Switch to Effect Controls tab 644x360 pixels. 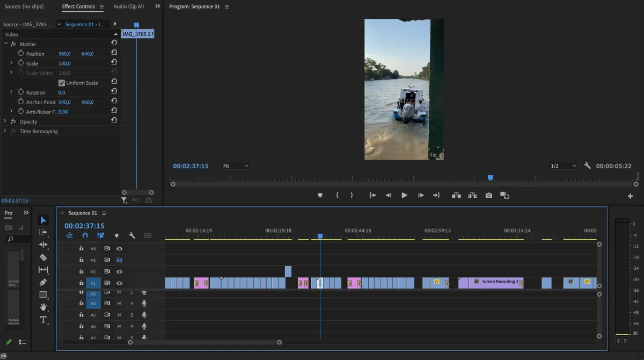point(78,6)
